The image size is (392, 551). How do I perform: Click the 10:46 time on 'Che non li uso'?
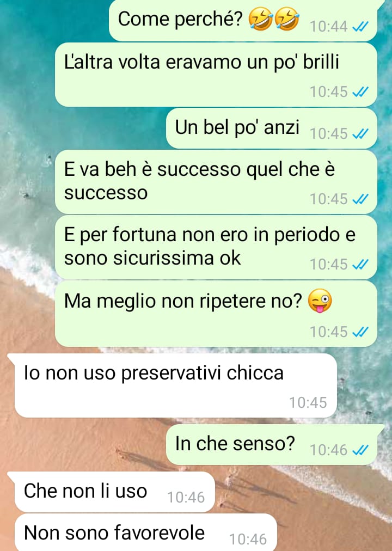(186, 498)
